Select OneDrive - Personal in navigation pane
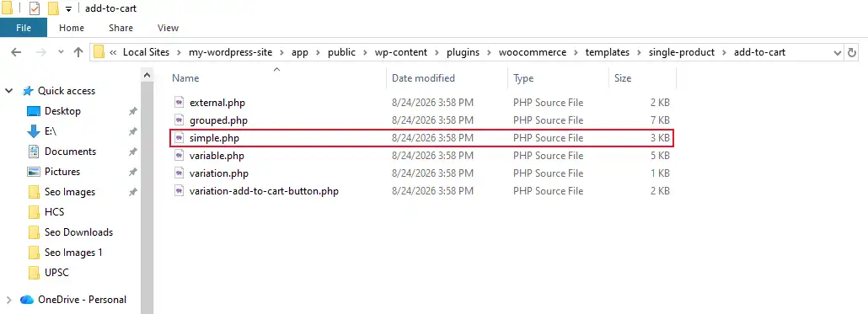Viewport: 868px width, 314px height. click(x=82, y=300)
